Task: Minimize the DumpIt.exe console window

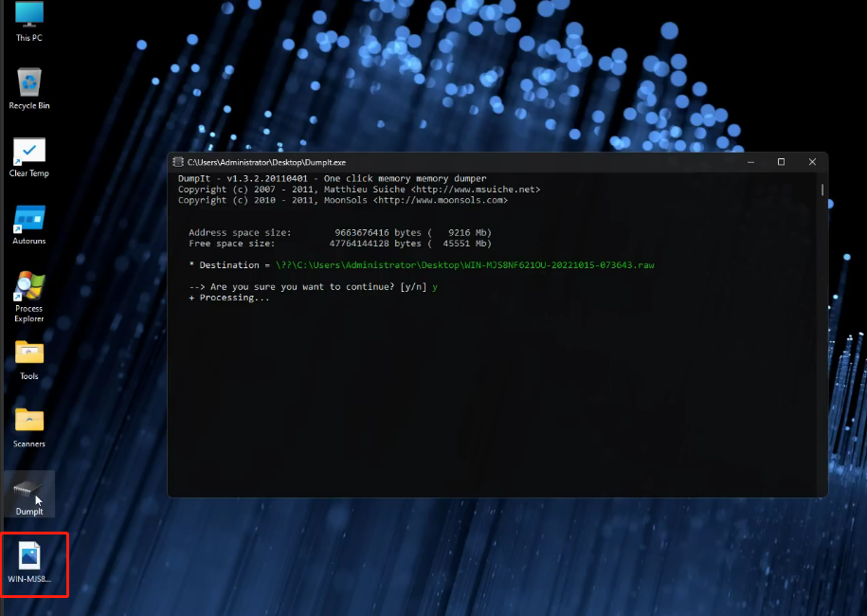Action: (x=750, y=162)
